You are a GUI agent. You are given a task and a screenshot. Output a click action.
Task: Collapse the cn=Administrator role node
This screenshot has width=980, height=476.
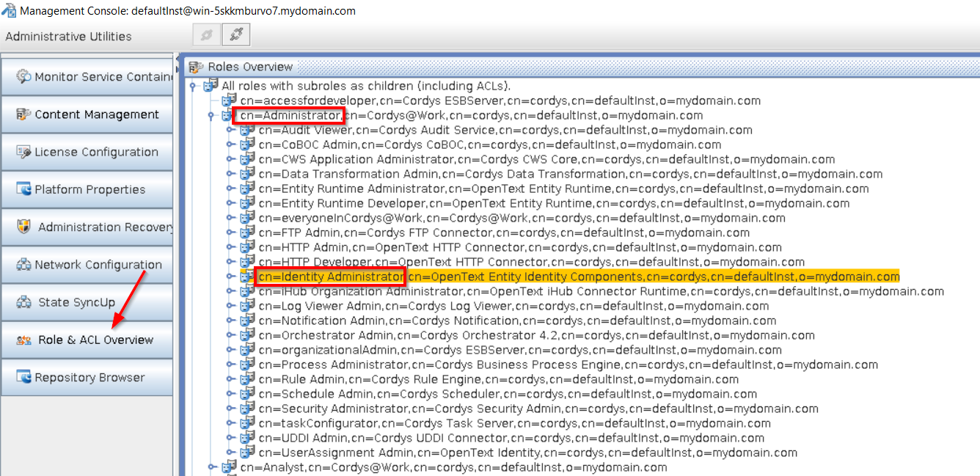pos(213,116)
